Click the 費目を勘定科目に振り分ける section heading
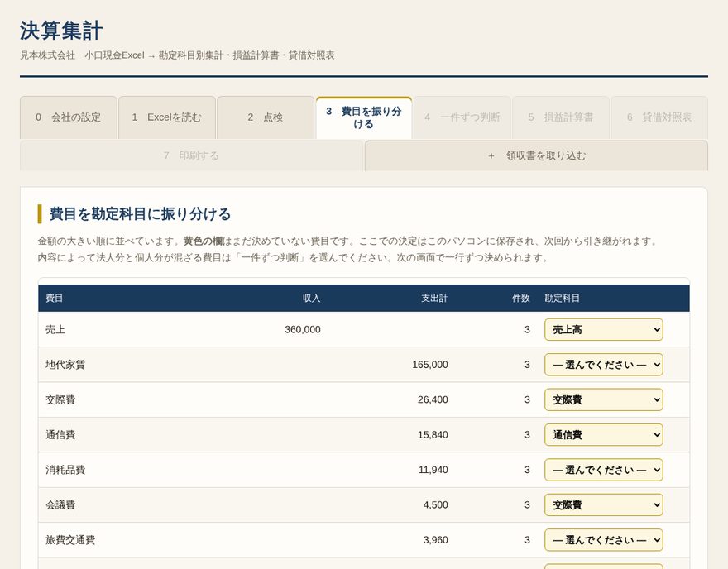 coord(140,214)
